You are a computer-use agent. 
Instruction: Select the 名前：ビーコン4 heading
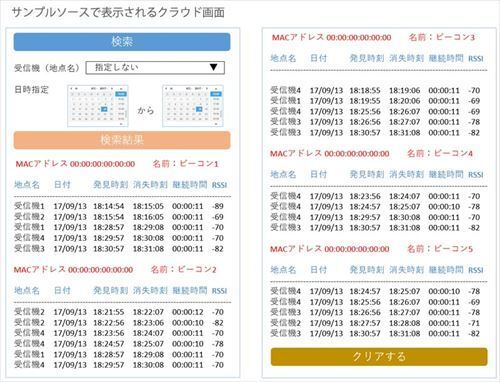click(440, 153)
